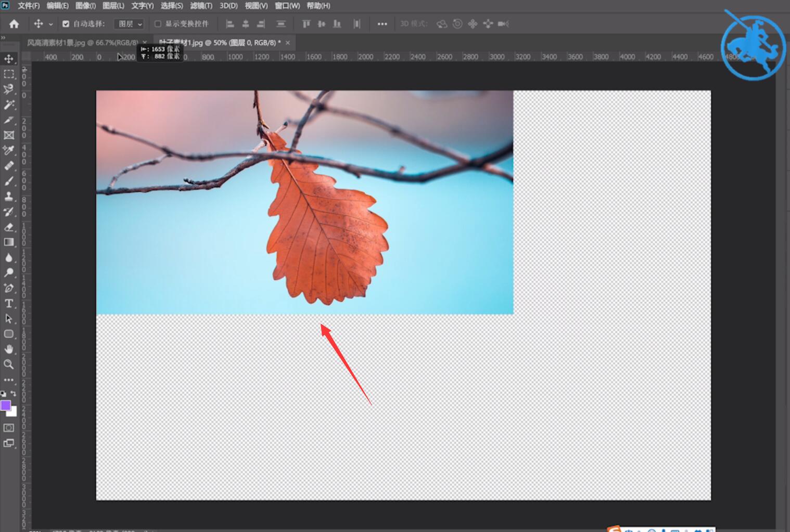Open the 图像(I) menu
This screenshot has height=532, width=790.
click(85, 6)
